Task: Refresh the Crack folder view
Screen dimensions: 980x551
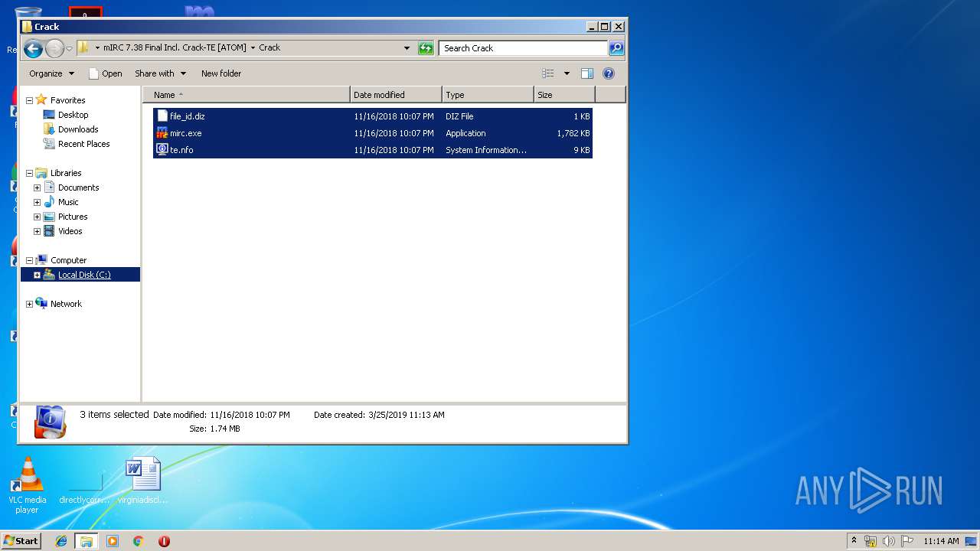Action: 426,48
